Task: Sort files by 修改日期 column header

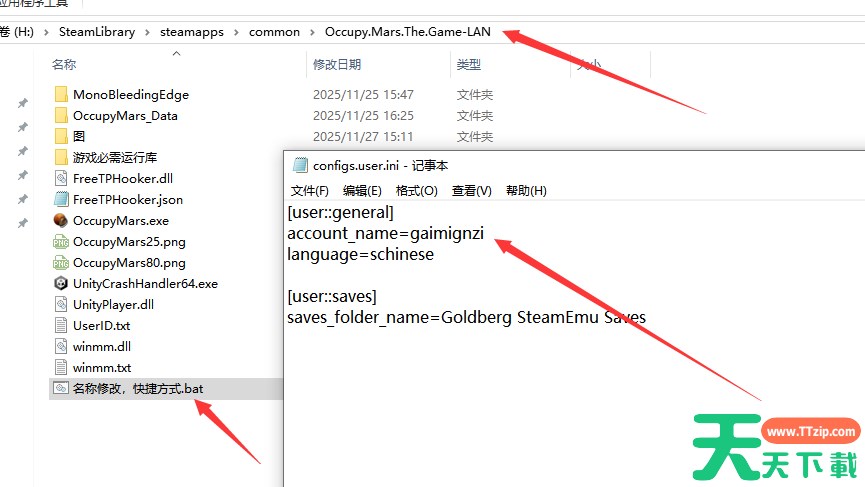Action: coord(337,65)
